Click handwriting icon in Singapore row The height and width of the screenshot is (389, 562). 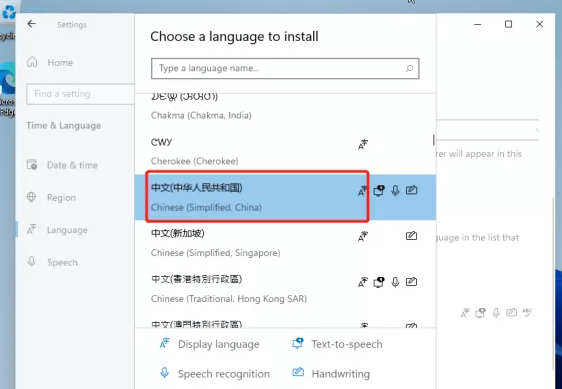(411, 236)
